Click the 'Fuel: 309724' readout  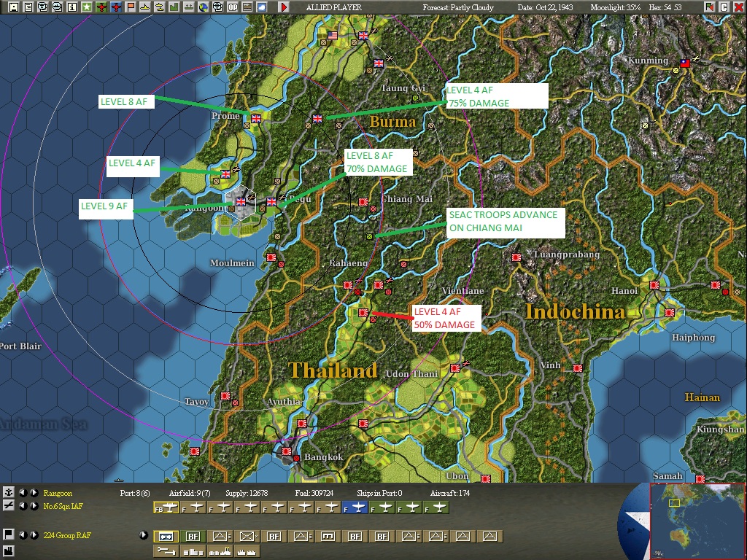point(314,493)
